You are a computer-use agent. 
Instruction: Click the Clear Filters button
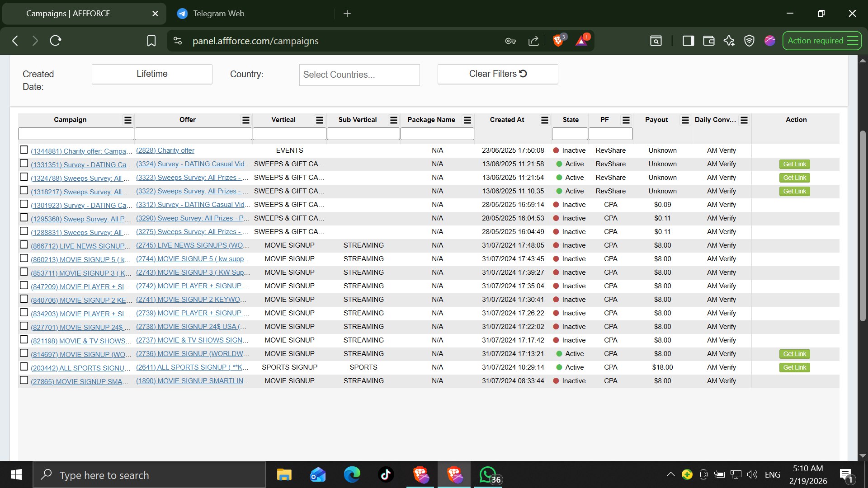(498, 74)
